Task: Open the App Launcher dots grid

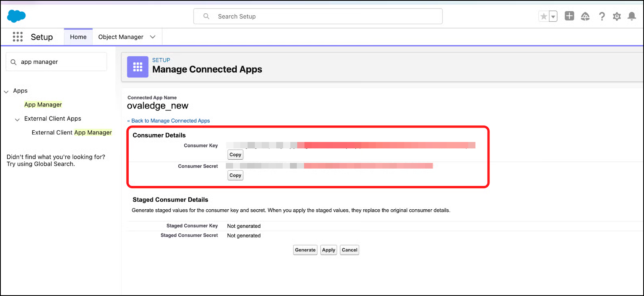Action: (17, 37)
